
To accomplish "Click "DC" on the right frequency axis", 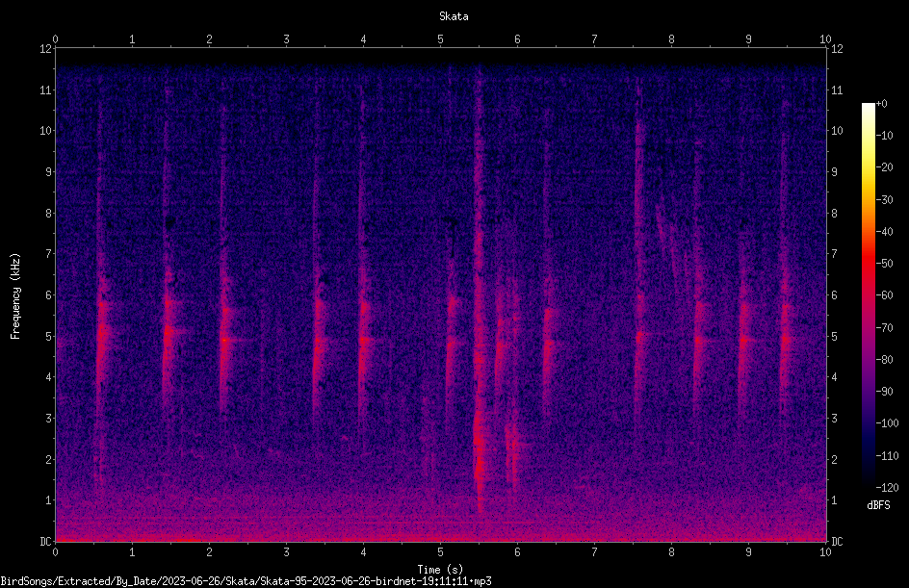I will 837,542.
